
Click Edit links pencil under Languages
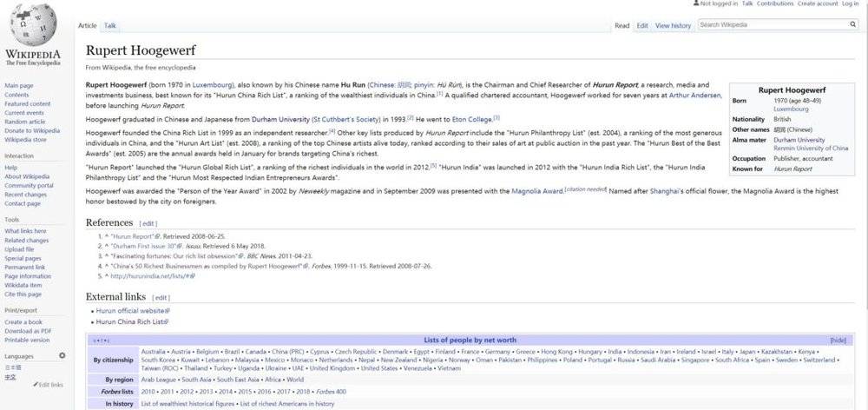(48, 385)
